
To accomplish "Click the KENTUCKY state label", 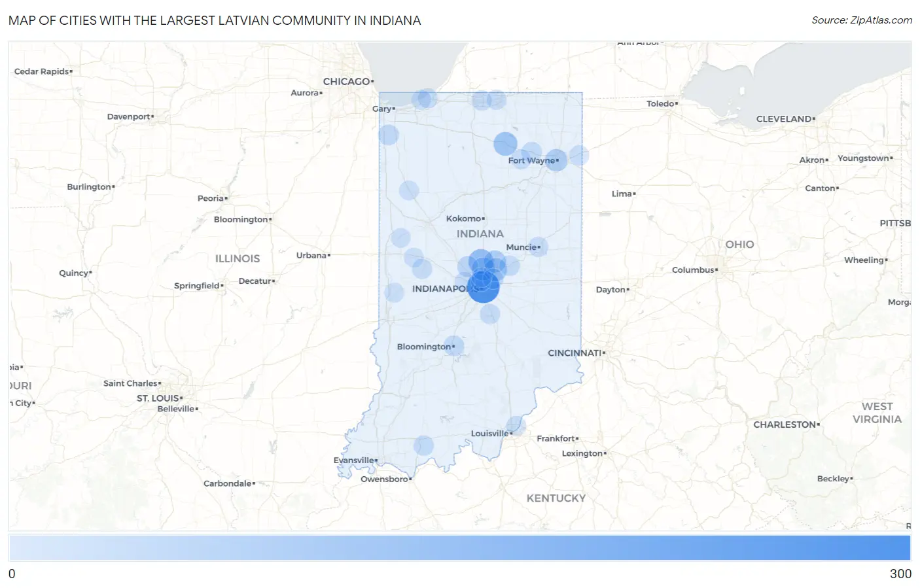I will click(556, 498).
